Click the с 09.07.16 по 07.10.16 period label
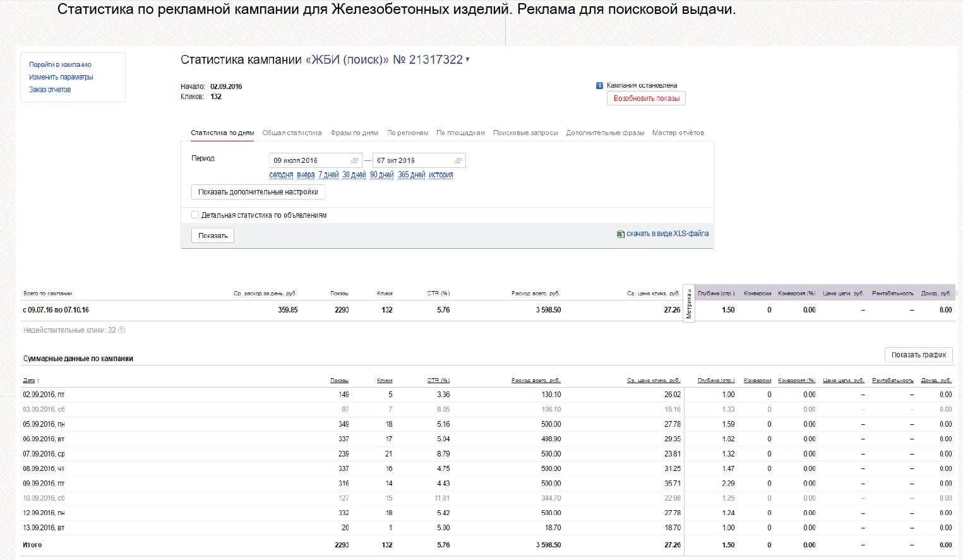The height and width of the screenshot is (560, 963). [x=56, y=310]
